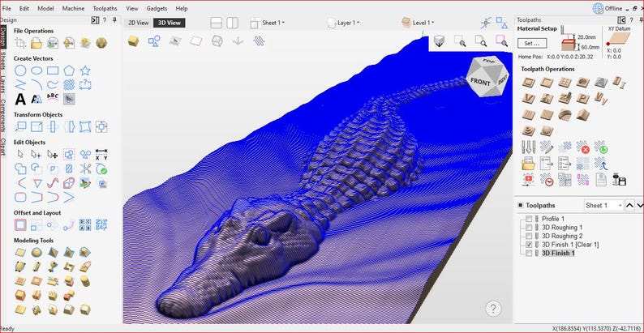This screenshot has height=333, width=644.
Task: Click the Offset vectors tool
Action: pos(20,224)
